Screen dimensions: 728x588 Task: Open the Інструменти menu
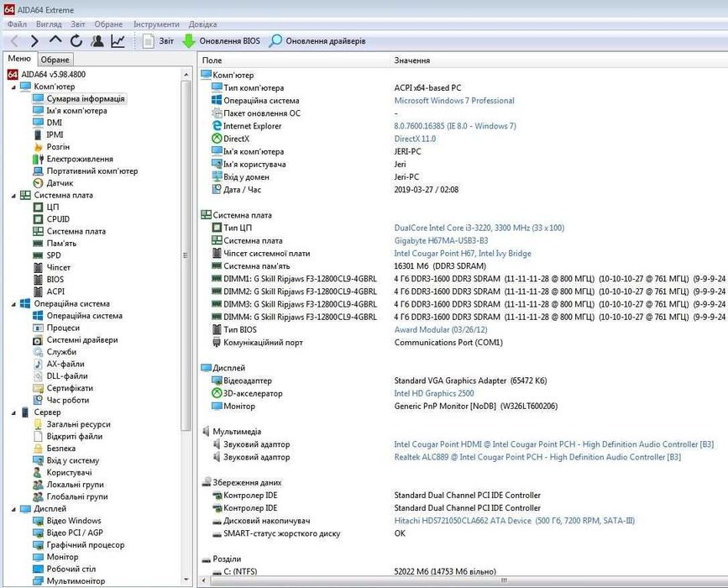[x=156, y=24]
